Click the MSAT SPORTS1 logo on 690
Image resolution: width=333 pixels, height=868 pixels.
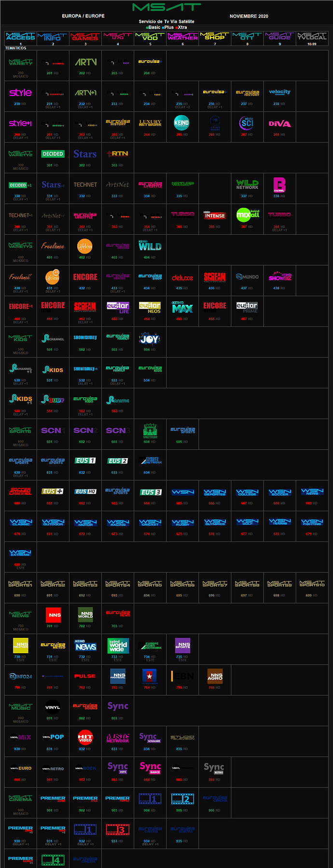coord(21,584)
